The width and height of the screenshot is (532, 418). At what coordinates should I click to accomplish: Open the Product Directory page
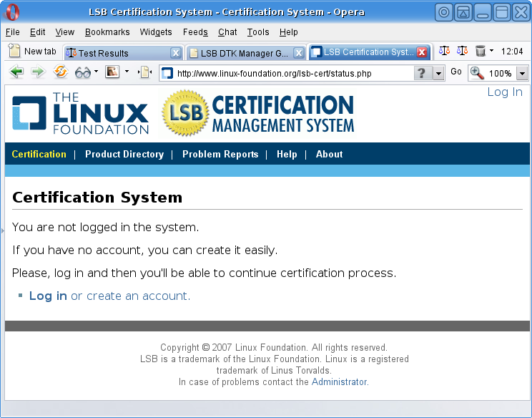(124, 154)
